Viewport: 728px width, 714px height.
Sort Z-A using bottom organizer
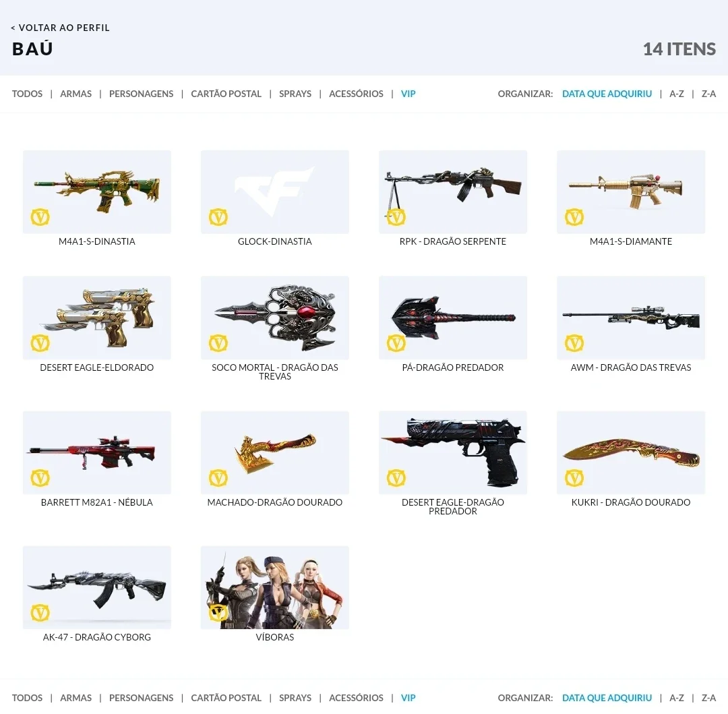[x=708, y=698]
